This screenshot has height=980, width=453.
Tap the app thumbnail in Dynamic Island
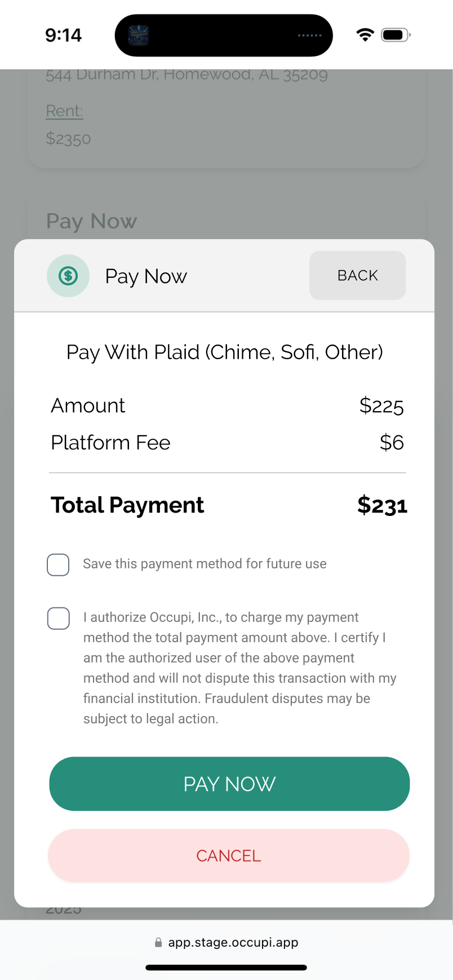pos(139,36)
